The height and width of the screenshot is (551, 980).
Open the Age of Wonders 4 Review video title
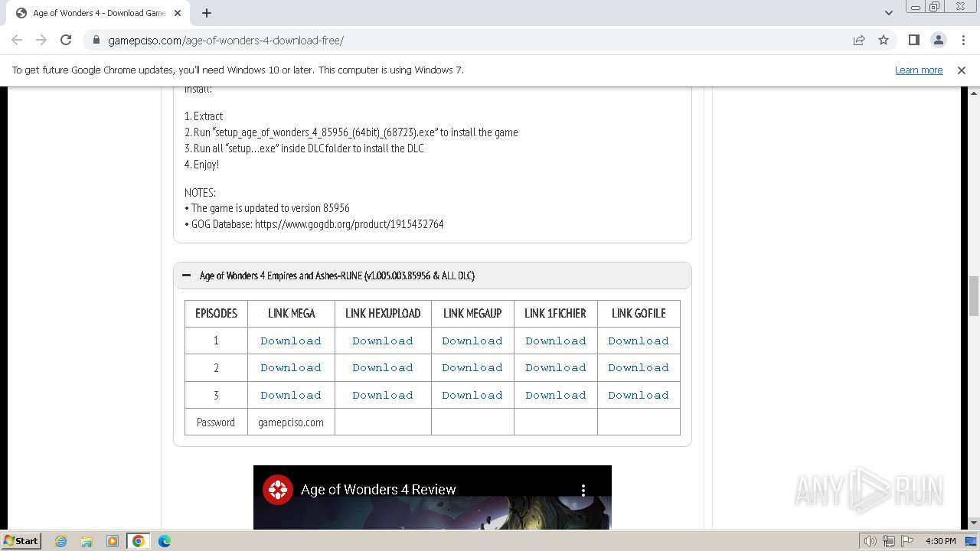pyautogui.click(x=378, y=490)
